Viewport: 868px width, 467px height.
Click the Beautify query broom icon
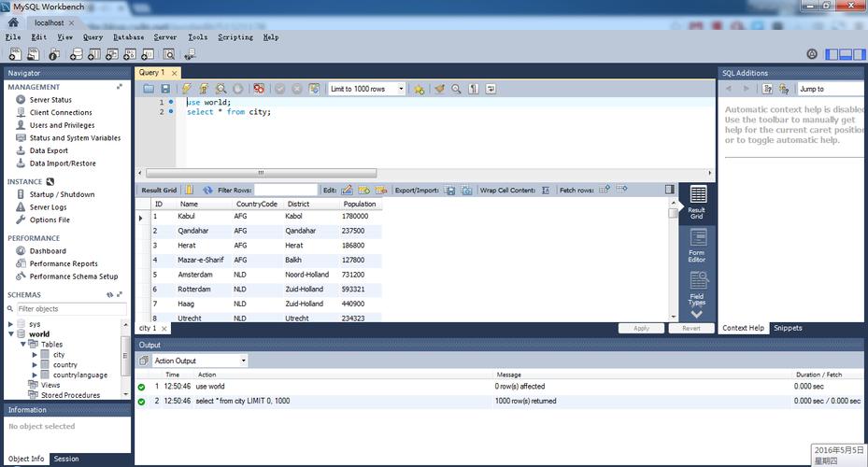click(x=439, y=89)
